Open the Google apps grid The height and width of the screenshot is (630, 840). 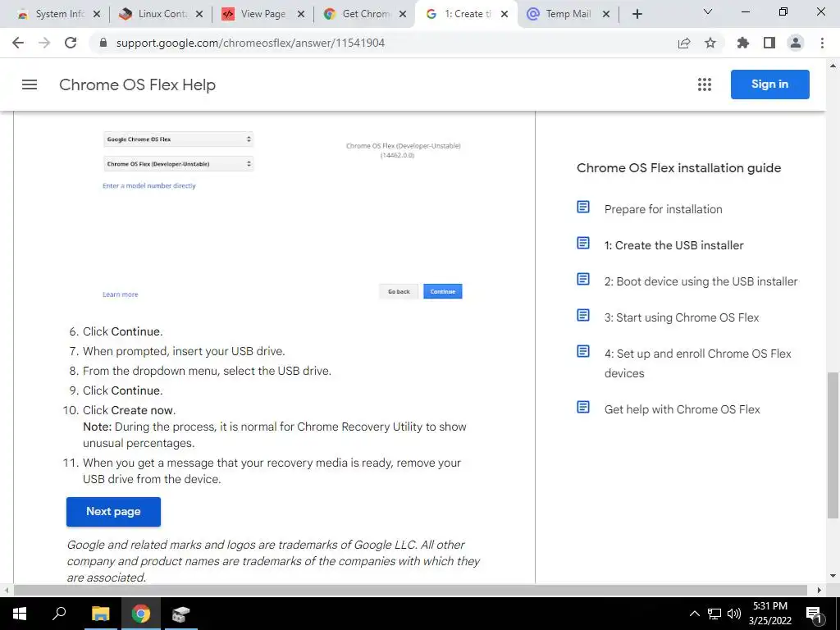705,84
